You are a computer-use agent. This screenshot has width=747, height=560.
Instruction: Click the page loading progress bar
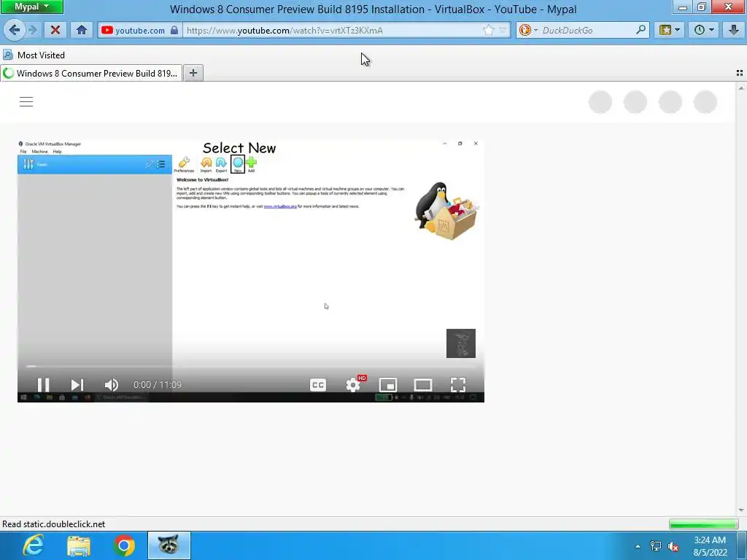[703, 524]
